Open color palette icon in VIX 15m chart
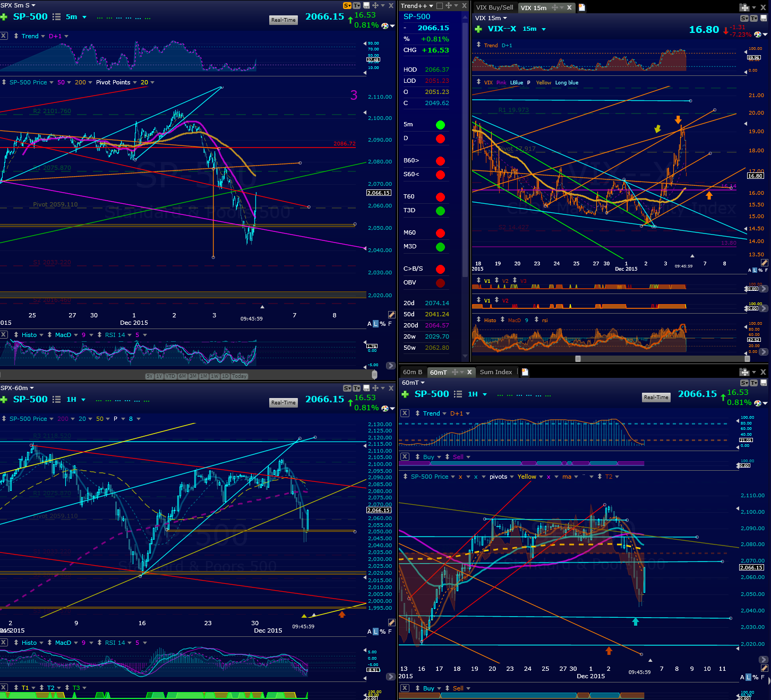The height and width of the screenshot is (700, 771). (757, 34)
